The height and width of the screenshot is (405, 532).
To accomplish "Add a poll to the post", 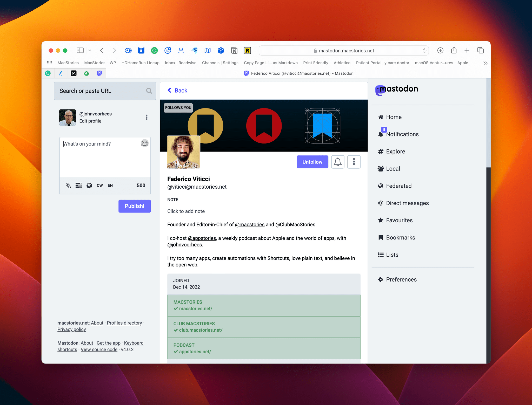I will tap(79, 185).
